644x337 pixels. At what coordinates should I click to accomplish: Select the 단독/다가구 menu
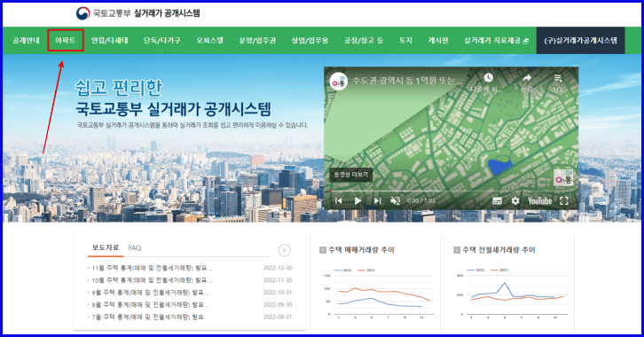161,40
